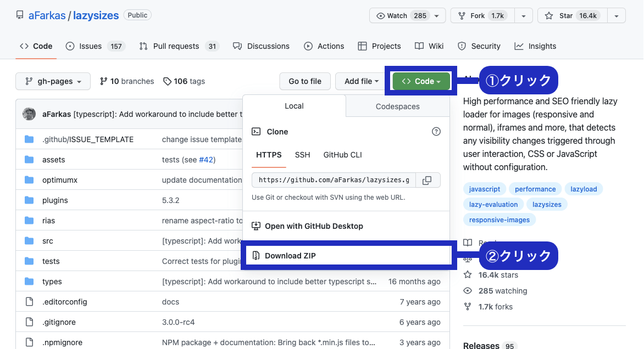Click the folder icon next to tests

coord(29,261)
